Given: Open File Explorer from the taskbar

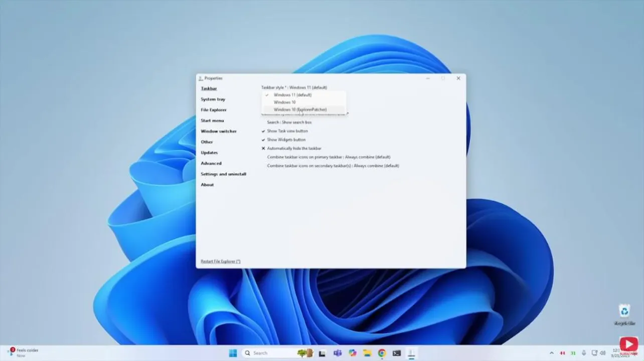Looking at the screenshot, I should (x=367, y=353).
